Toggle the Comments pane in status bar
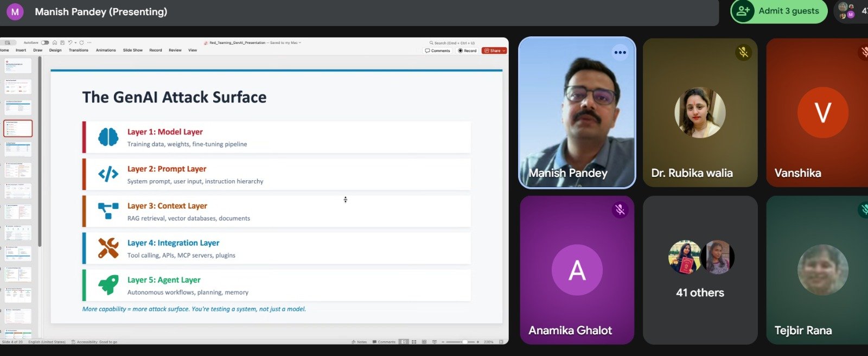Image resolution: width=868 pixels, height=356 pixels. pos(384,342)
